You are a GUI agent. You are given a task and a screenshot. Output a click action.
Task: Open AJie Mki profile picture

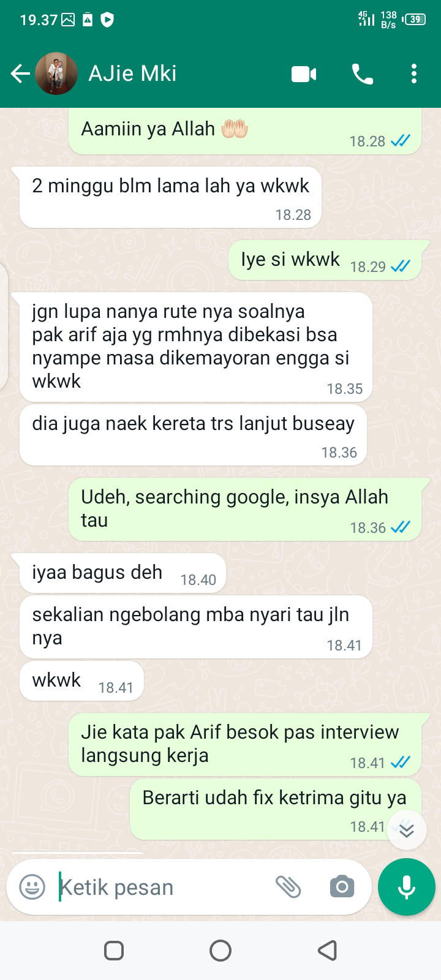56,74
